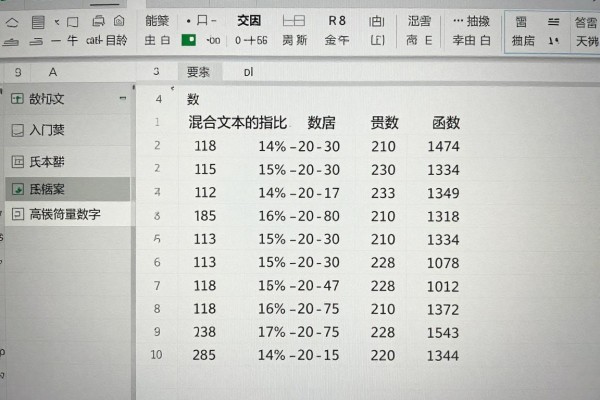The image size is (600, 400).
Task: Click cell with value 185
Action: coord(205,216)
